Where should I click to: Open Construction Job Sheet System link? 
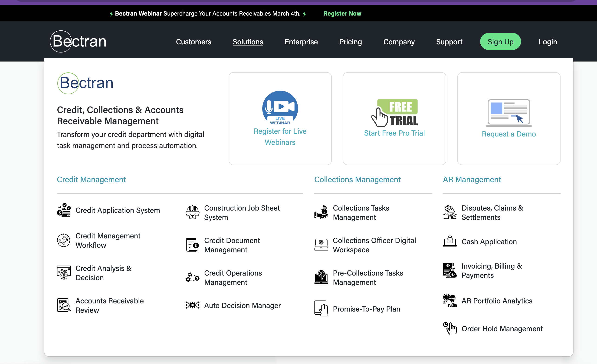242,212
